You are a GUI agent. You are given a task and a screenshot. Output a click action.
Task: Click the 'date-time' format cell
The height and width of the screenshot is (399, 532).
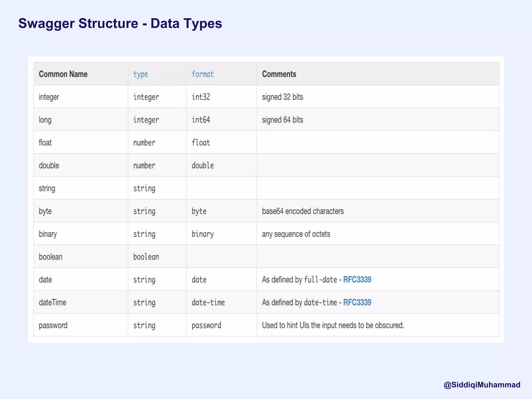(208, 302)
